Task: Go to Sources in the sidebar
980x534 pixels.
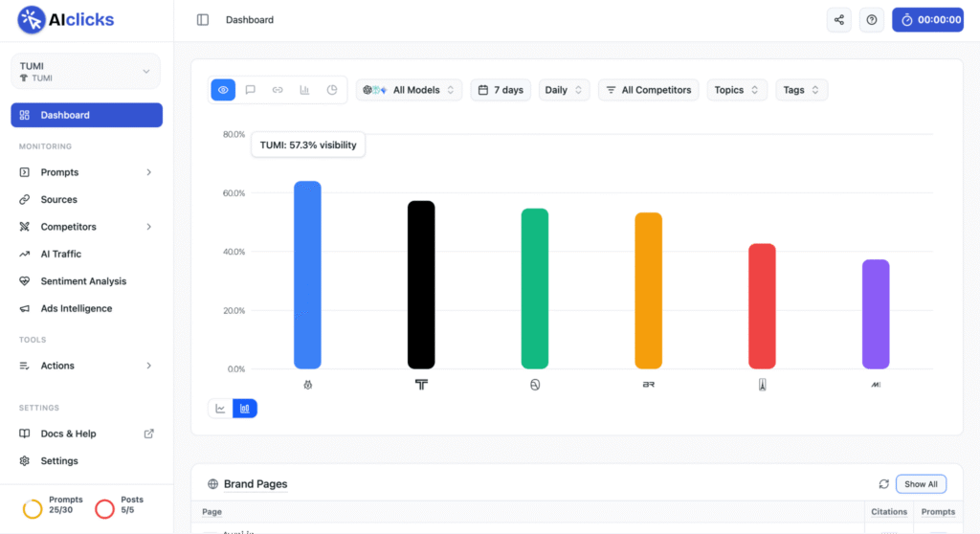Action: point(58,199)
